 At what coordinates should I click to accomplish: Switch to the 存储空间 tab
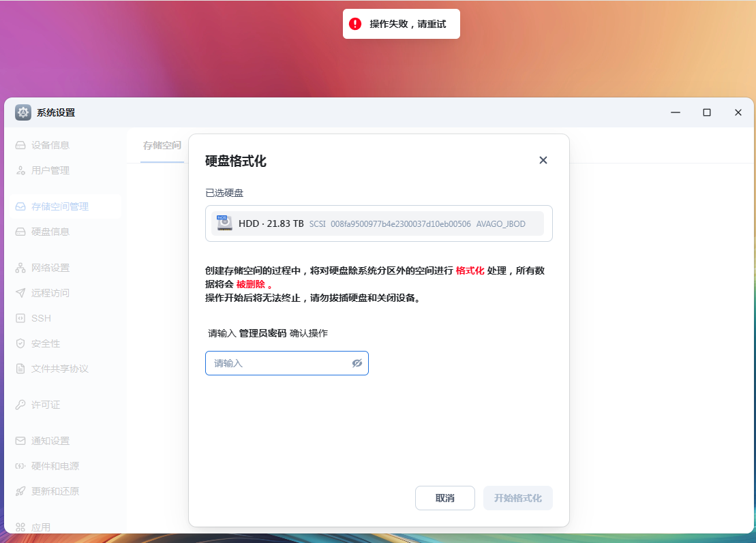coord(162,145)
